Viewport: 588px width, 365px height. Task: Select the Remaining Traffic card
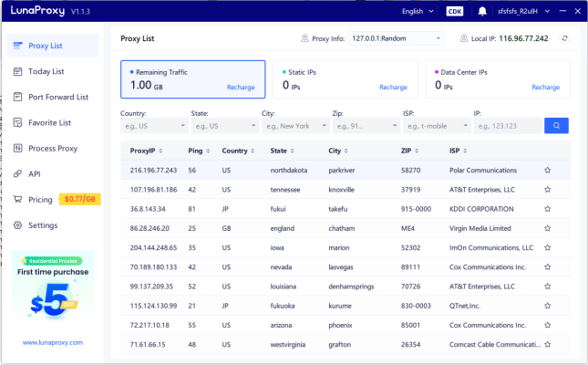coord(192,79)
